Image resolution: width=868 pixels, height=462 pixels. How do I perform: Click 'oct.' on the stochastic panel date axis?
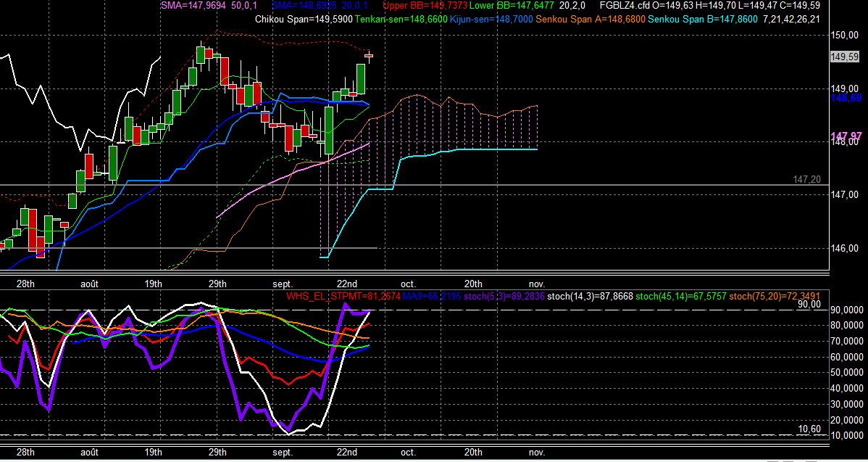[408, 453]
